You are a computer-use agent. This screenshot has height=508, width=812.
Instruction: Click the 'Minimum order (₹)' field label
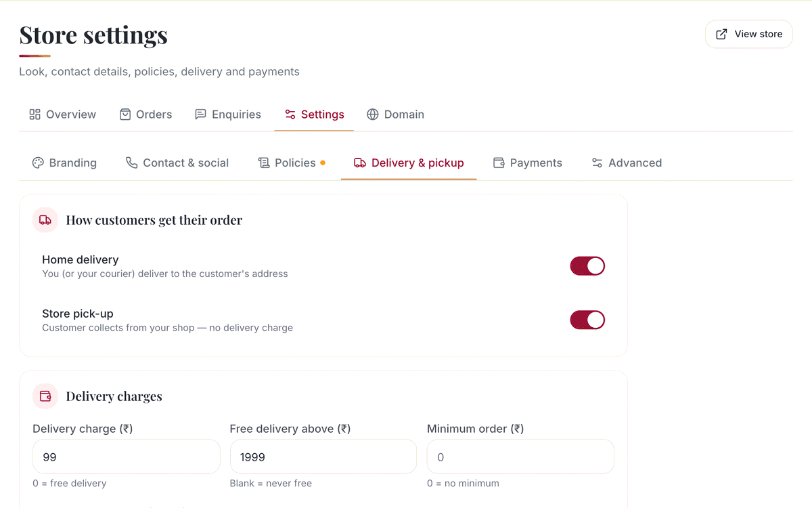(476, 429)
